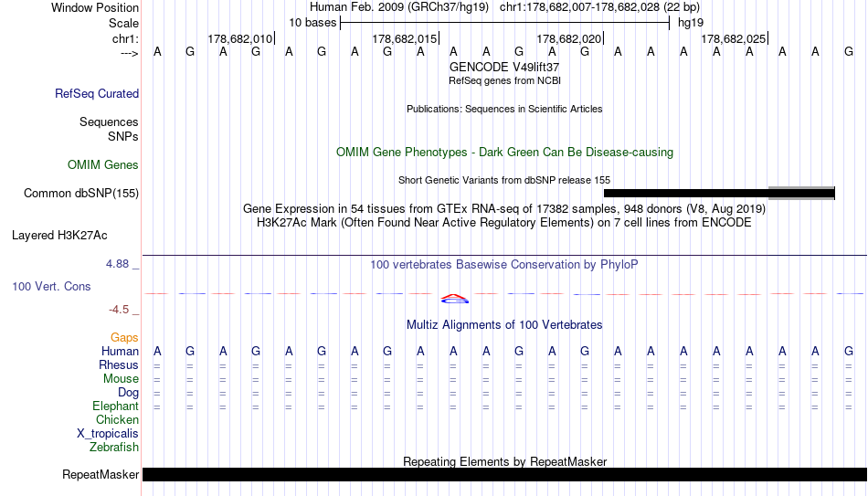Click the Chicken species label
The height and width of the screenshot is (496, 868).
tap(117, 420)
